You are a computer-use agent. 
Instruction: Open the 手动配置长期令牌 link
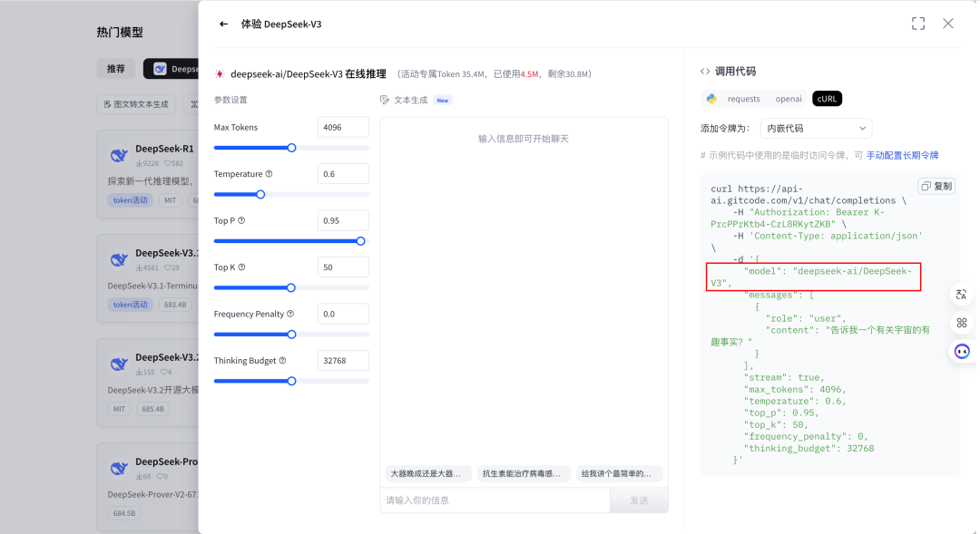[902, 155]
